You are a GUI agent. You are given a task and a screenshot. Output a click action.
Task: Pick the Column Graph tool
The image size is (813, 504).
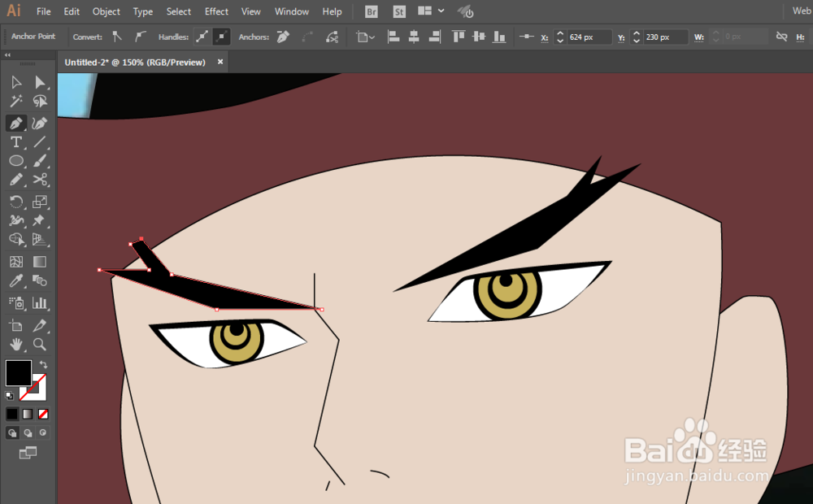click(x=39, y=303)
